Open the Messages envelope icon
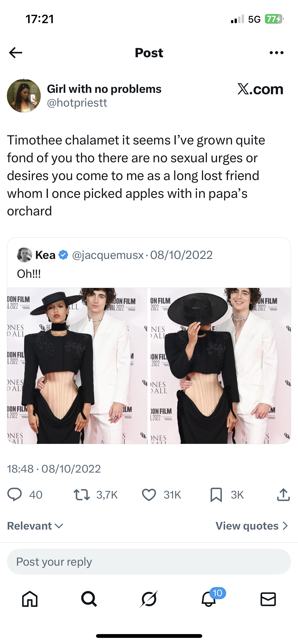 [268, 599]
